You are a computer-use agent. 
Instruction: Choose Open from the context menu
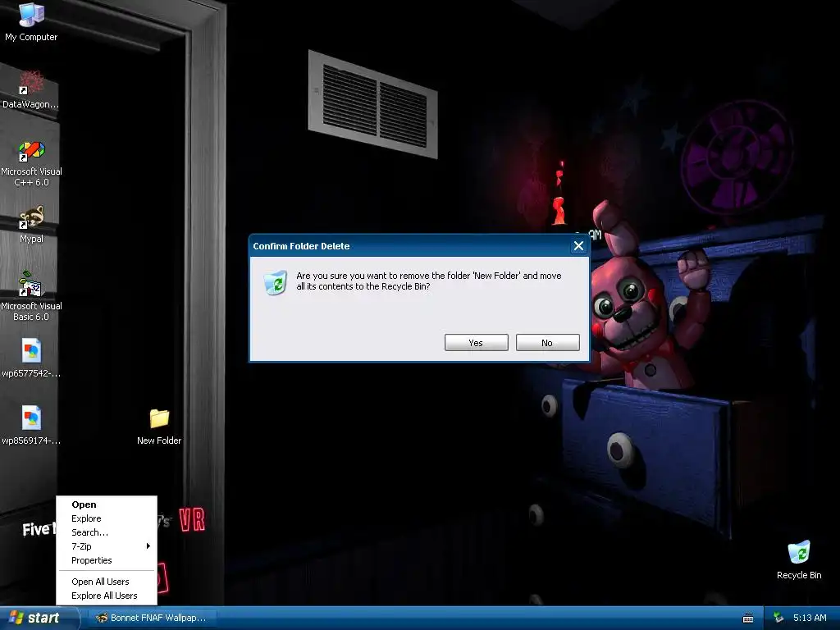point(107,504)
